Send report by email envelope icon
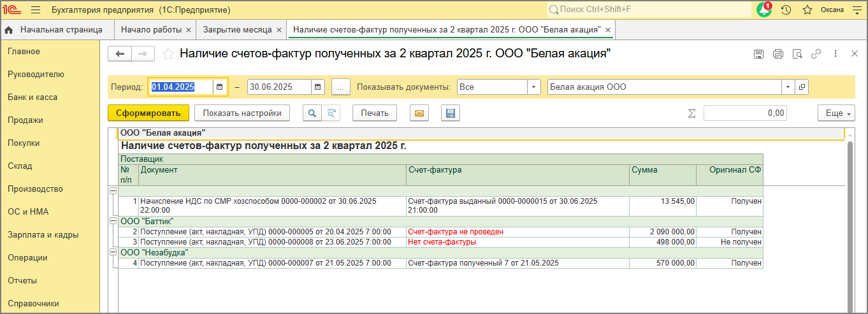Screen dimensions: 868x314 tap(419, 113)
